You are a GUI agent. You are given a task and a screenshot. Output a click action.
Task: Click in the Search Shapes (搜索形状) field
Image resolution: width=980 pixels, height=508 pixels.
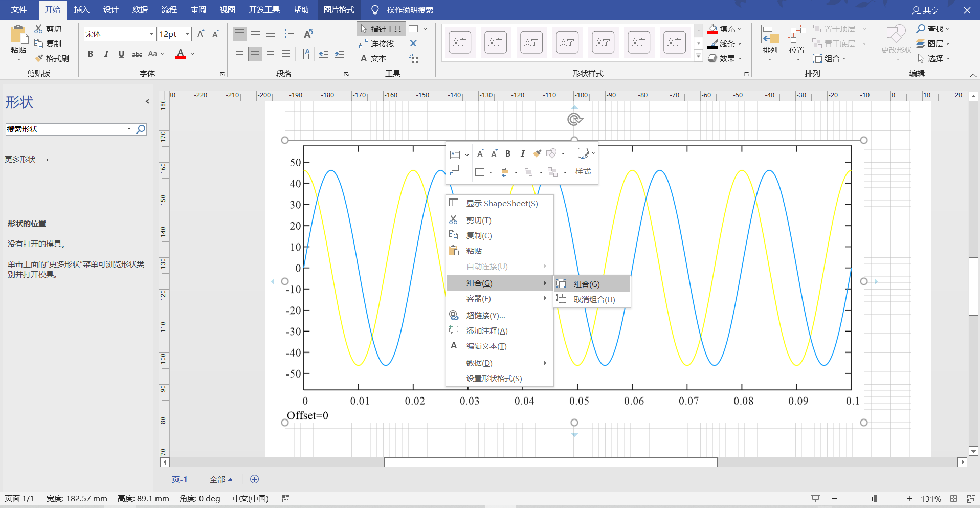click(66, 129)
